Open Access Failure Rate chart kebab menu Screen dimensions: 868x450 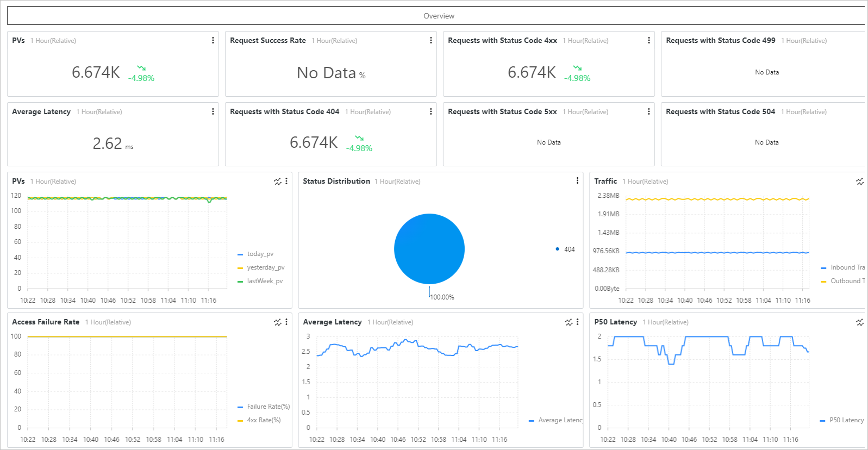point(286,322)
